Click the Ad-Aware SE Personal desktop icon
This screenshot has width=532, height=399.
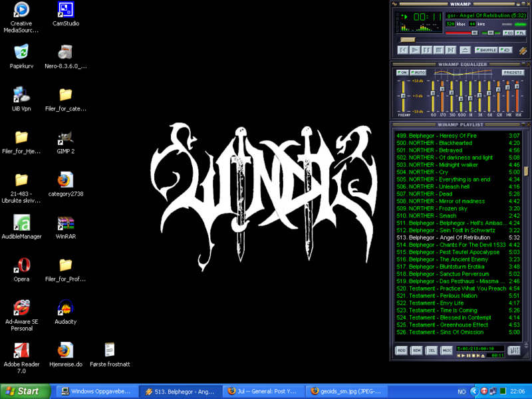pyautogui.click(x=21, y=315)
